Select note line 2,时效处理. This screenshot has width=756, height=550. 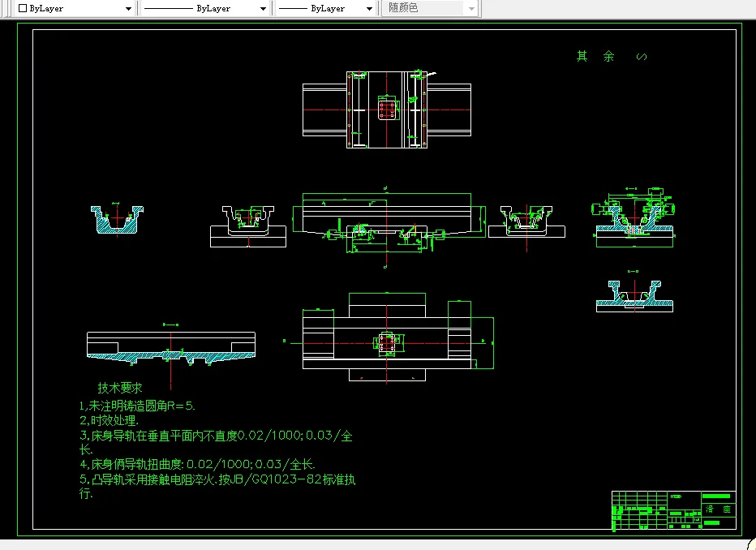(x=109, y=420)
